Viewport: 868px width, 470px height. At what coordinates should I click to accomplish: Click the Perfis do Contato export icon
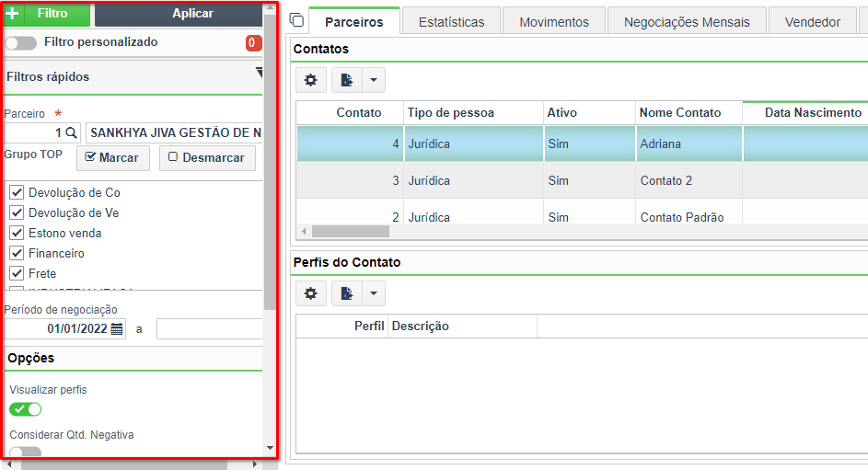point(347,293)
